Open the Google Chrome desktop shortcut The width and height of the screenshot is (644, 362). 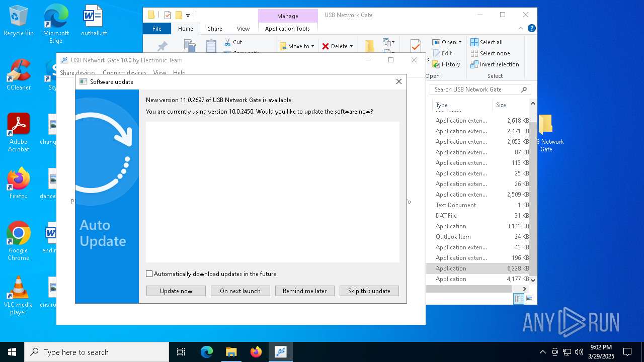(x=19, y=241)
